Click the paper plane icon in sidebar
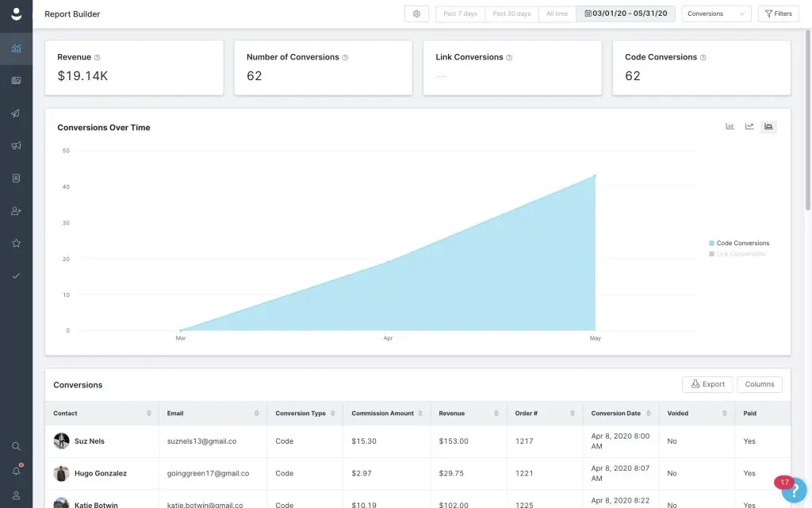Viewport: 812px width, 508px height. point(16,114)
